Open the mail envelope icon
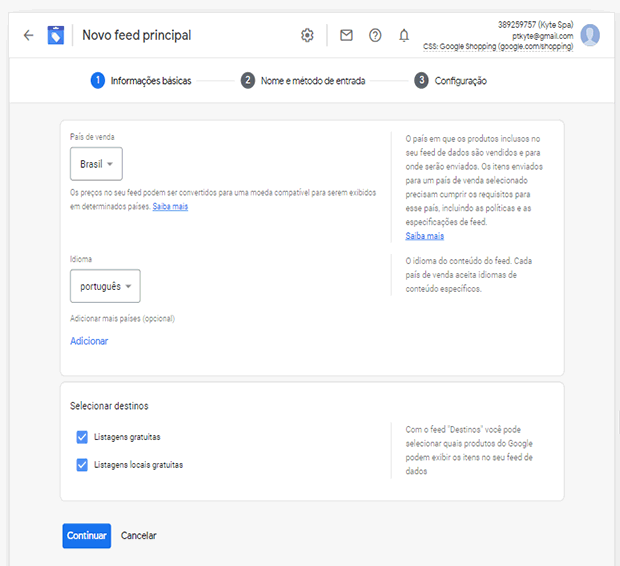Image resolution: width=620 pixels, height=566 pixels. pos(346,35)
